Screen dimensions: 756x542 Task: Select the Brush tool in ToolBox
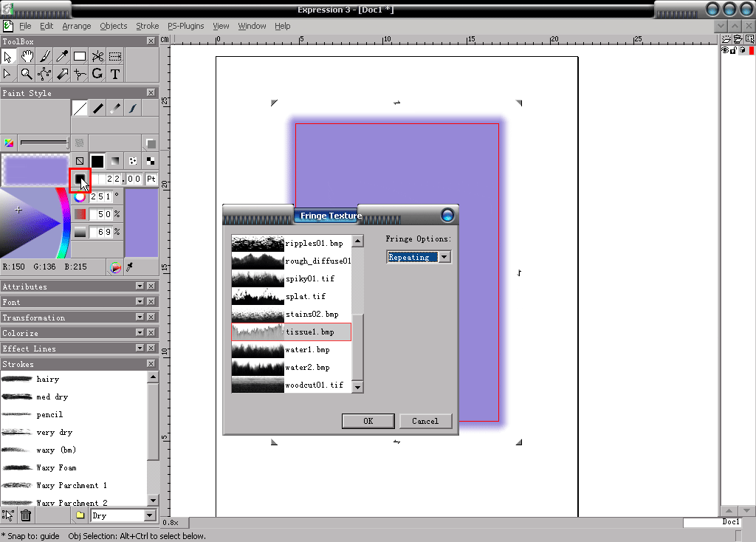pos(44,57)
